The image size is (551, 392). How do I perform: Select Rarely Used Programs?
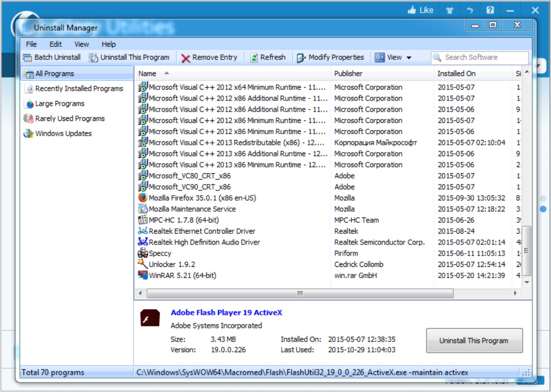70,118
